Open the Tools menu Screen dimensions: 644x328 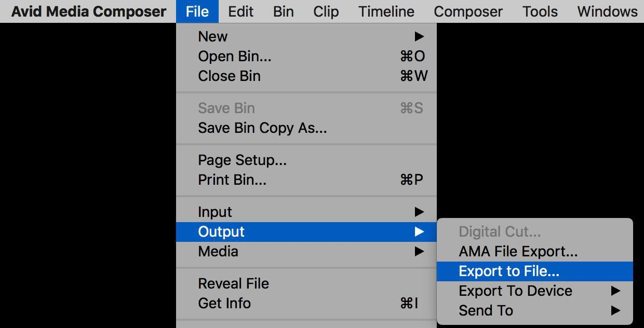pyautogui.click(x=540, y=11)
